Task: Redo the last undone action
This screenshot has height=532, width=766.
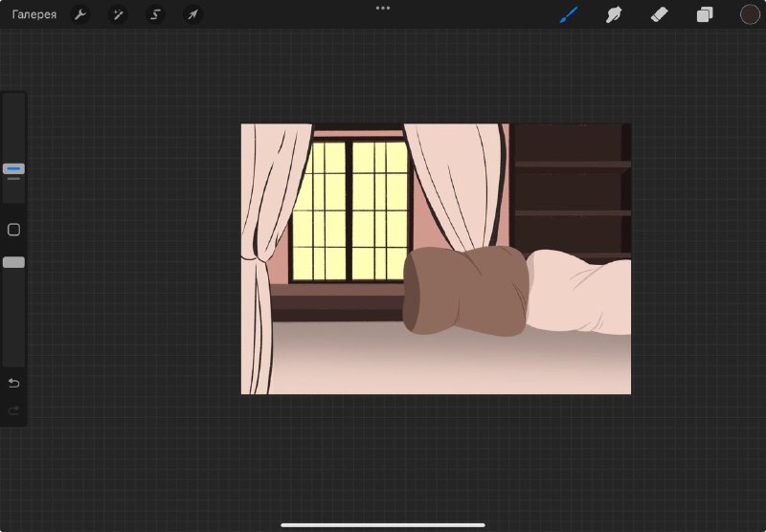Action: [13, 410]
